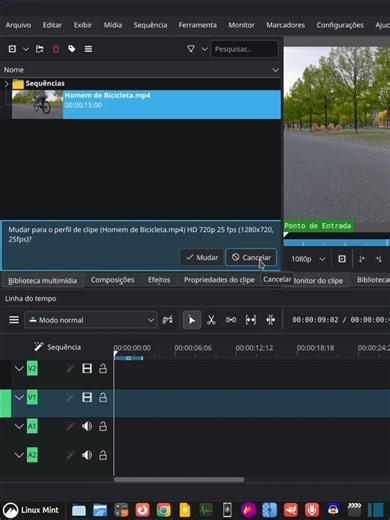390x520 pixels.
Task: Hide video on the V1 track
Action: pyautogui.click(x=87, y=397)
